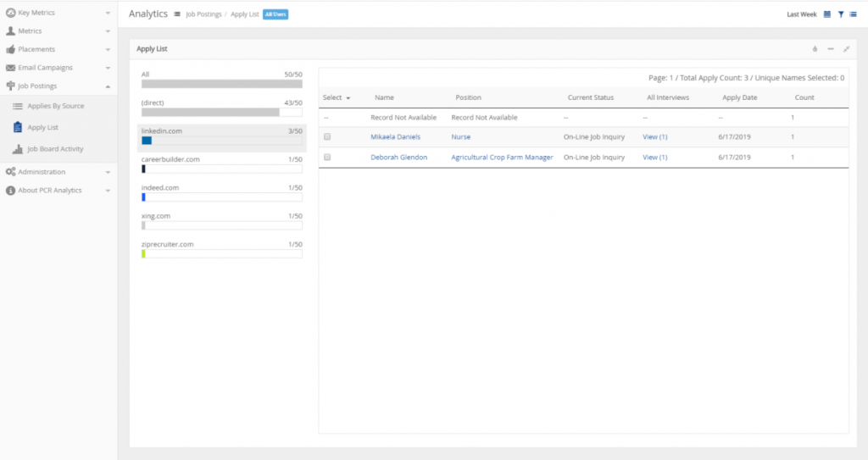
Task: Sort by the Current Status column header
Action: [591, 97]
